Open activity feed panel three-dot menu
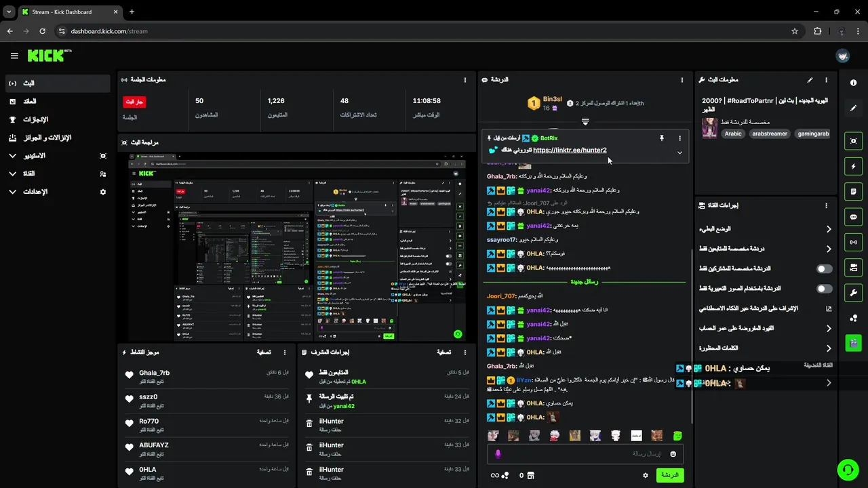This screenshot has height=488, width=868. click(285, 352)
